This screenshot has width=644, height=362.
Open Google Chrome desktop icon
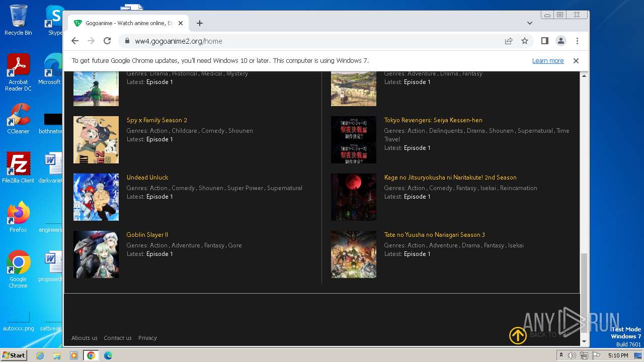[x=18, y=269]
